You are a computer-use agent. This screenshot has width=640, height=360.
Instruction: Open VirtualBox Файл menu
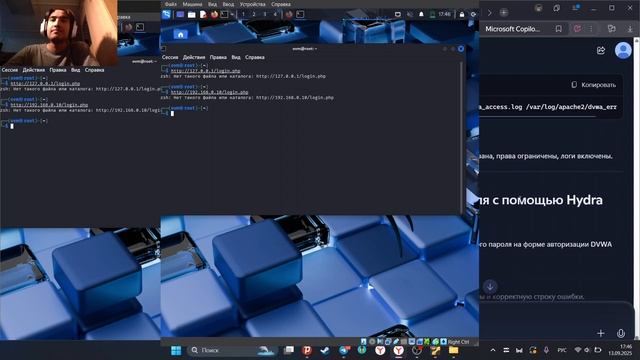coord(171,4)
